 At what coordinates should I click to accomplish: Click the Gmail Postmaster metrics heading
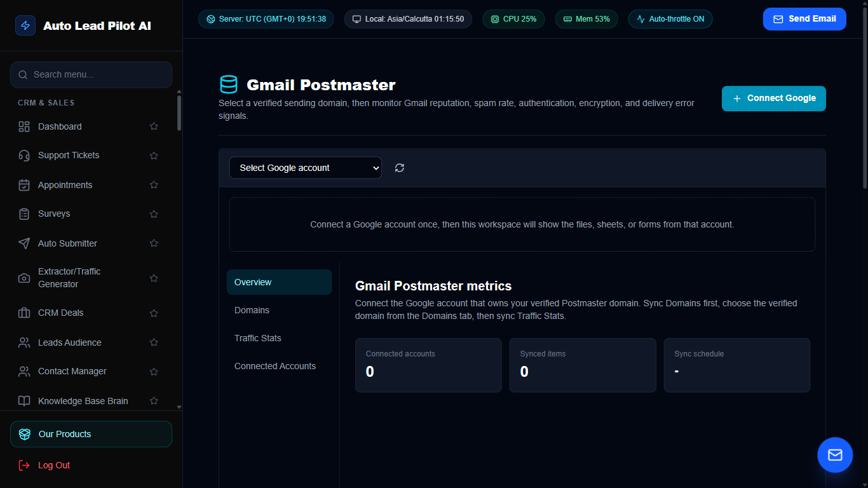pyautogui.click(x=433, y=286)
